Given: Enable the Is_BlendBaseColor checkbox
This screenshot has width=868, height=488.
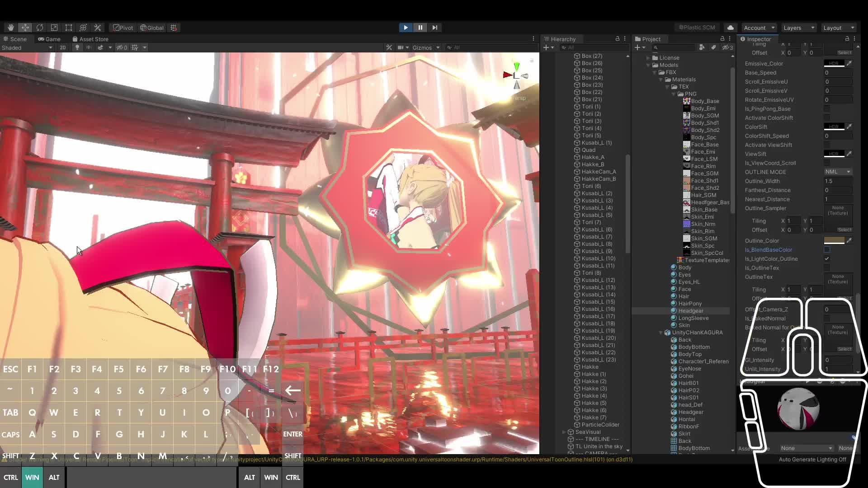Looking at the screenshot, I should point(827,249).
